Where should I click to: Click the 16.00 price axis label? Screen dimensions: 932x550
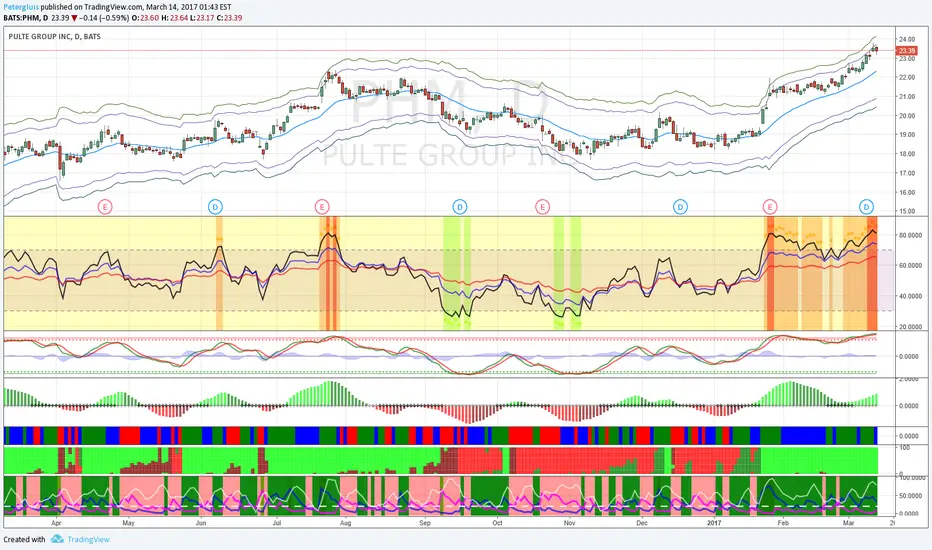coord(907,193)
